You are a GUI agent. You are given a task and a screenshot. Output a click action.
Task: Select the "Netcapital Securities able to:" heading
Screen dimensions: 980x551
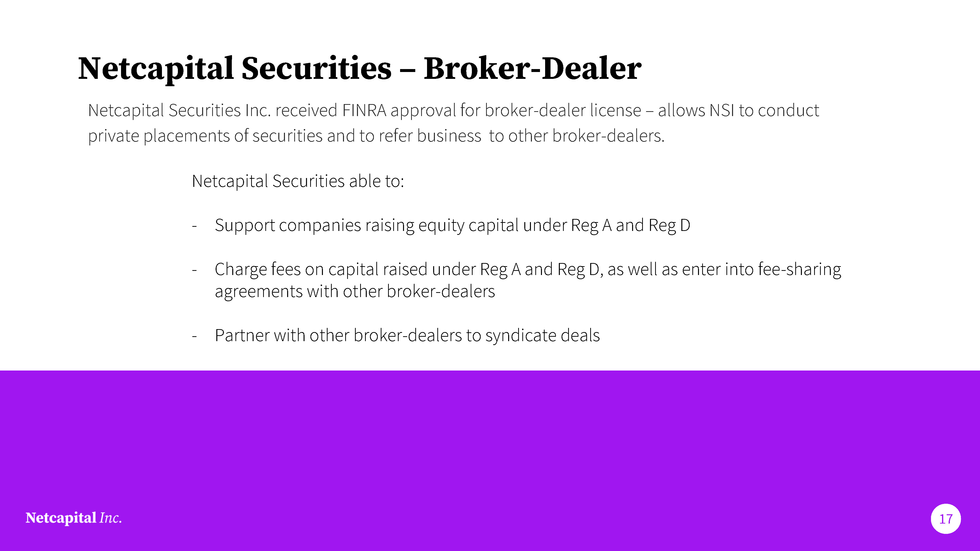[297, 181]
